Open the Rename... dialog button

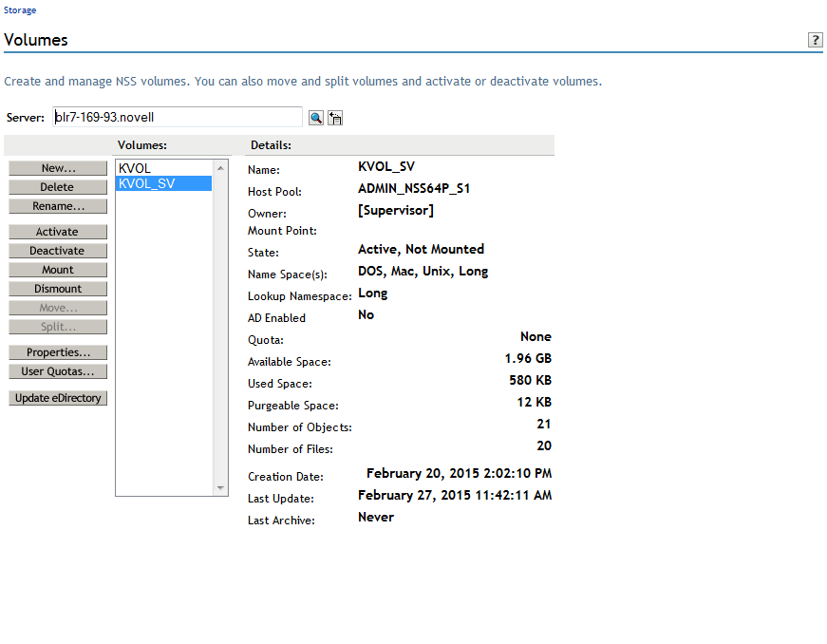[x=58, y=206]
